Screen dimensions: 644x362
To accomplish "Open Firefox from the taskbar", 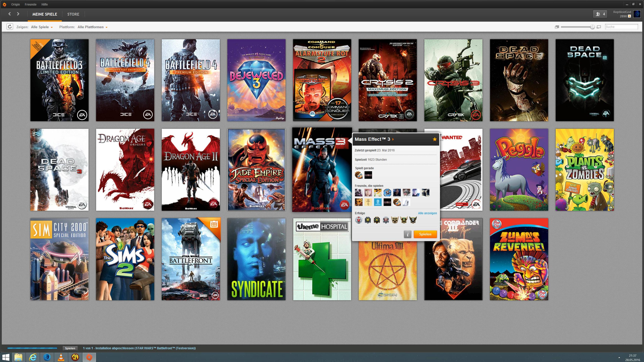I will click(x=47, y=357).
